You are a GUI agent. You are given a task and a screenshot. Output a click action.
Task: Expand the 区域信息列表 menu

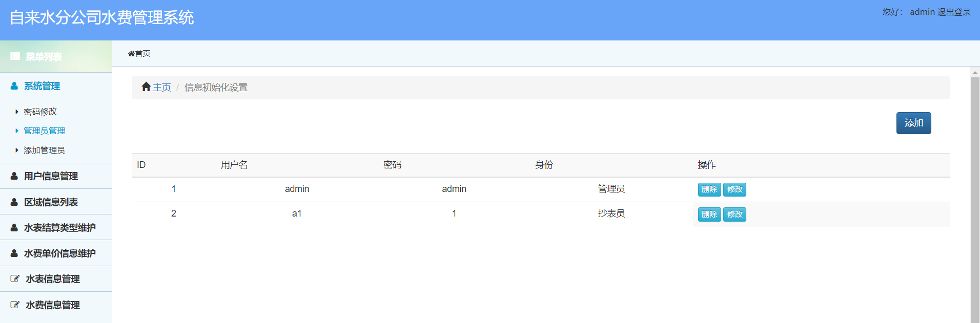(56, 202)
